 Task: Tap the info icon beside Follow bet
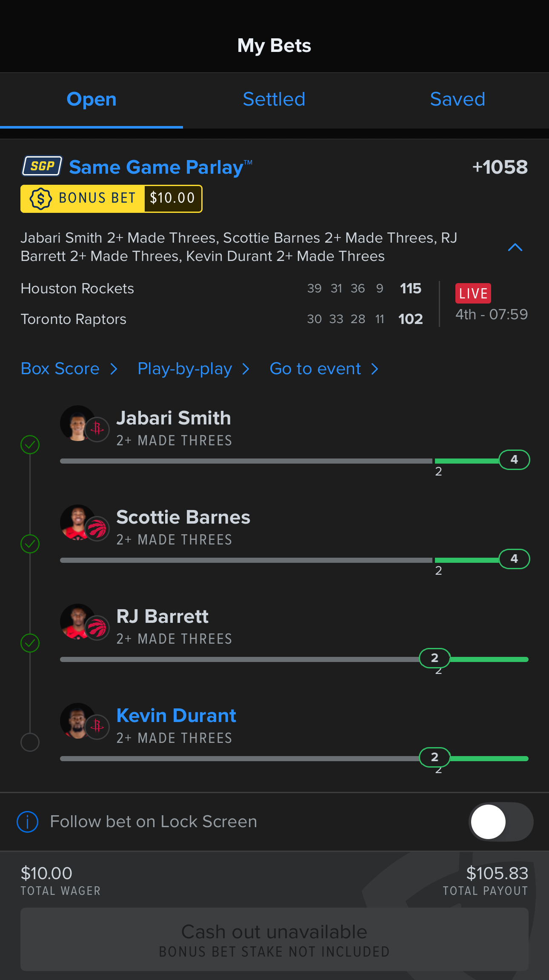(x=28, y=822)
